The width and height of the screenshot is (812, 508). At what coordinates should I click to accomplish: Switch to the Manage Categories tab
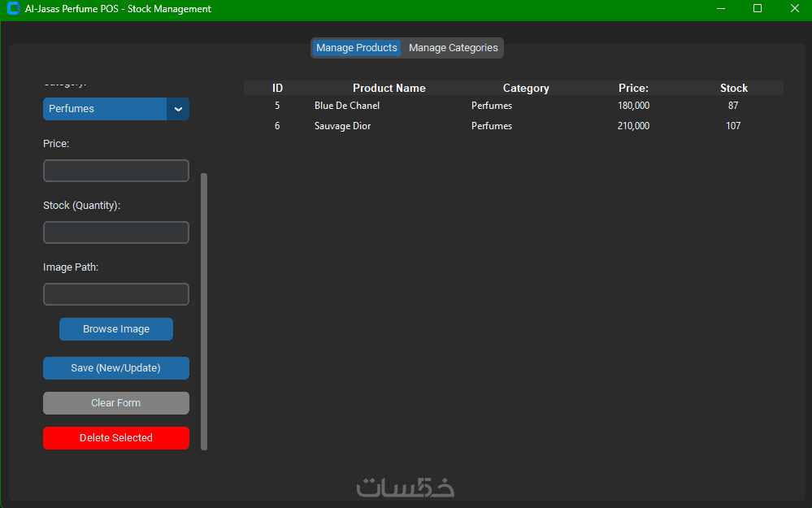click(453, 48)
